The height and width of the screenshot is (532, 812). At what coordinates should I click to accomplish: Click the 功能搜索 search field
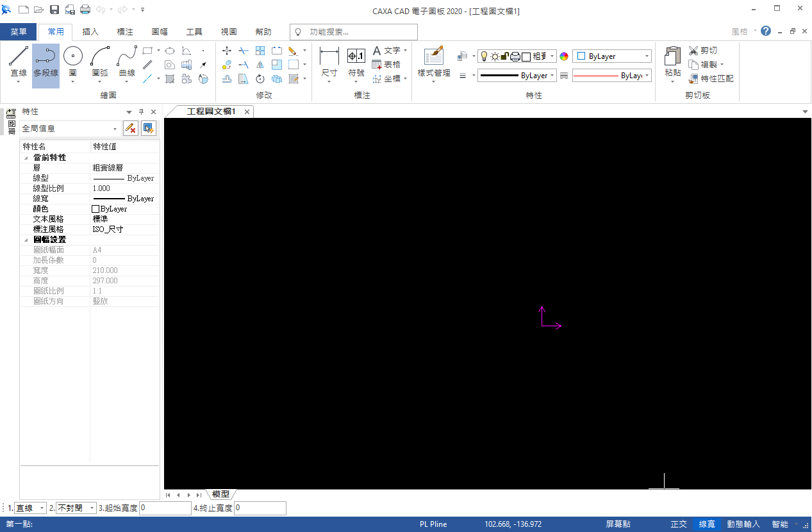[354, 31]
